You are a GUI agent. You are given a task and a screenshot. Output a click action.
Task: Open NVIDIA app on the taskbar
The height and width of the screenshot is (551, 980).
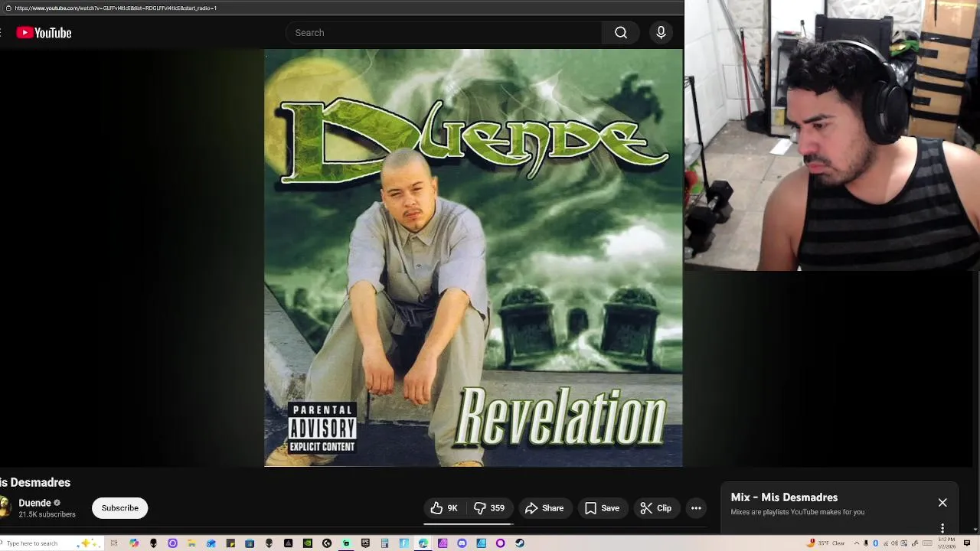[307, 543]
